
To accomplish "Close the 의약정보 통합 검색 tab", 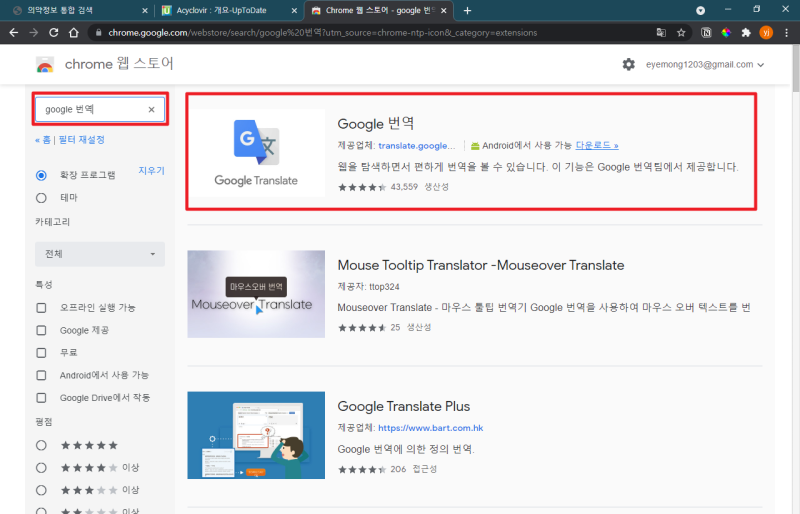I will pyautogui.click(x=144, y=10).
